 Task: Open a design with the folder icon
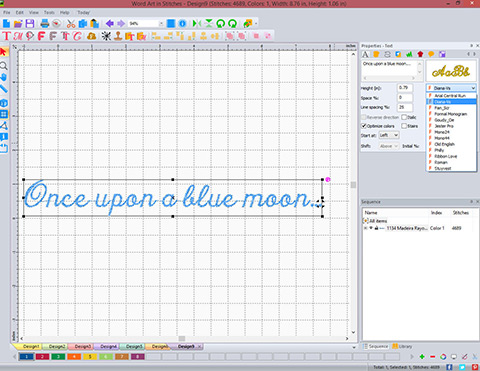(x=18, y=23)
